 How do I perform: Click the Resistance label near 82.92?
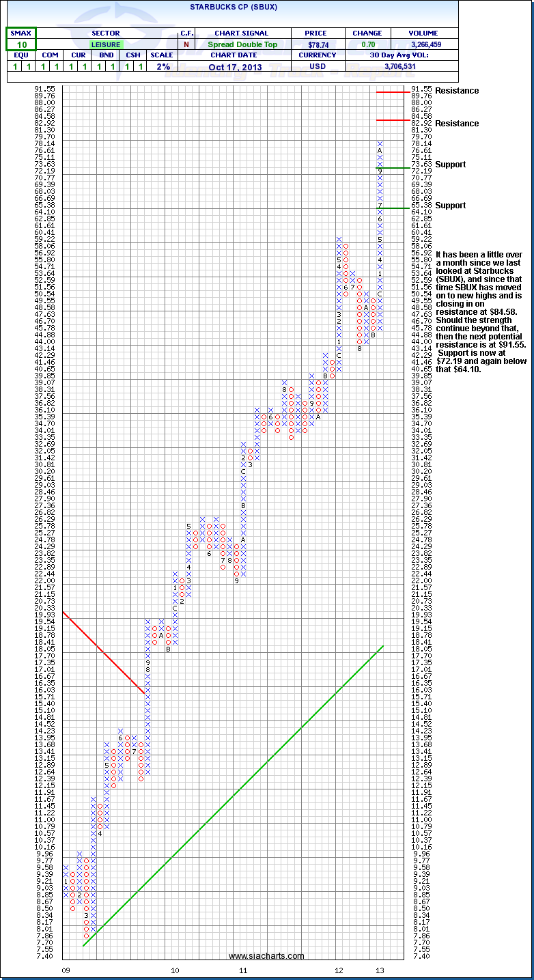coord(457,124)
